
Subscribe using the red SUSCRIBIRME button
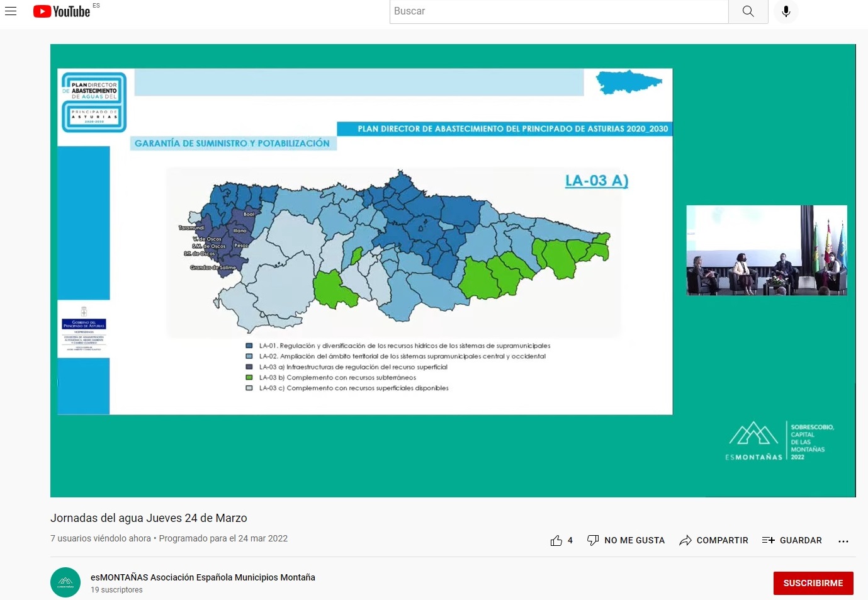813,583
